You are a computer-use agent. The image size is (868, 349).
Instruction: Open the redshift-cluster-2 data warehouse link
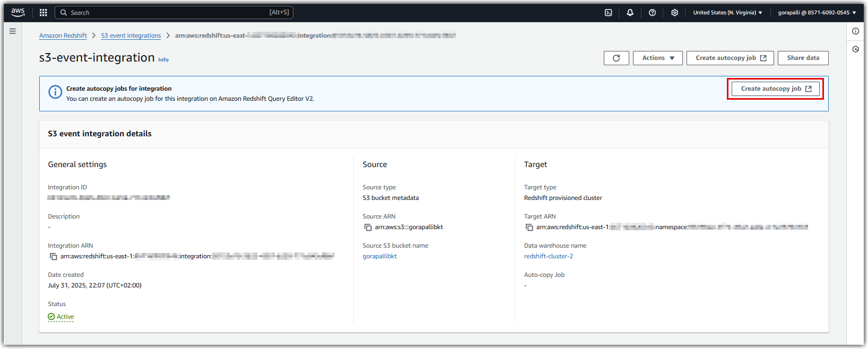tap(549, 256)
